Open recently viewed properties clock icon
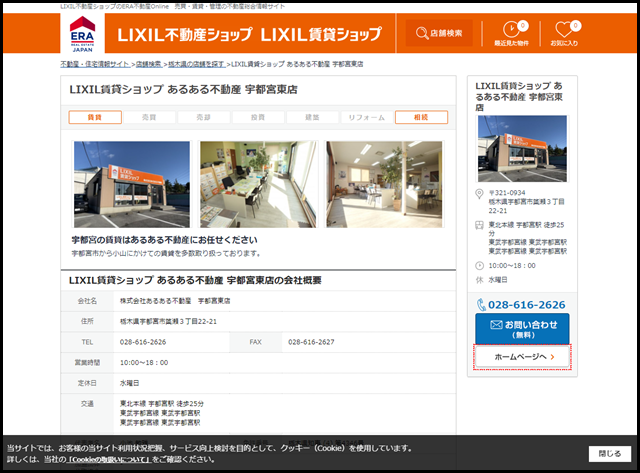The height and width of the screenshot is (473, 640). [511, 33]
